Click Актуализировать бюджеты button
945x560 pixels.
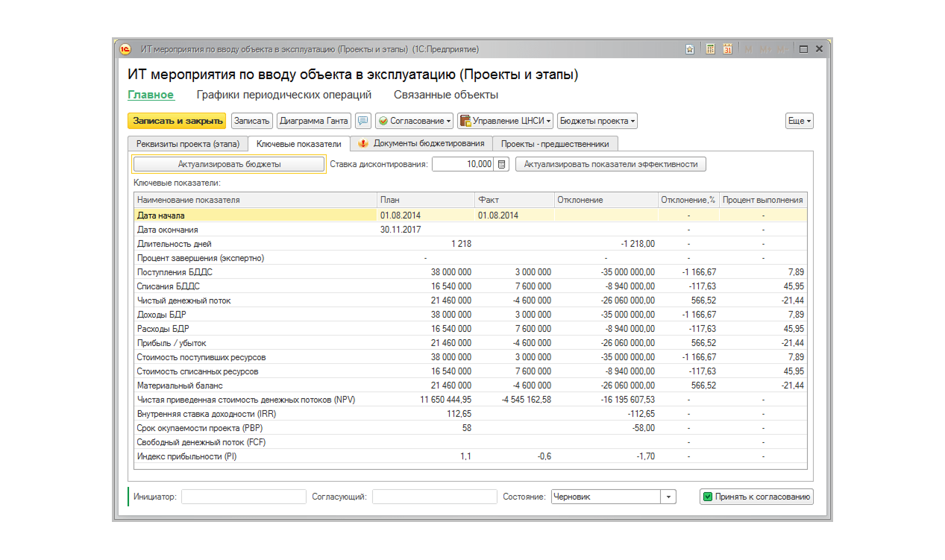(229, 164)
